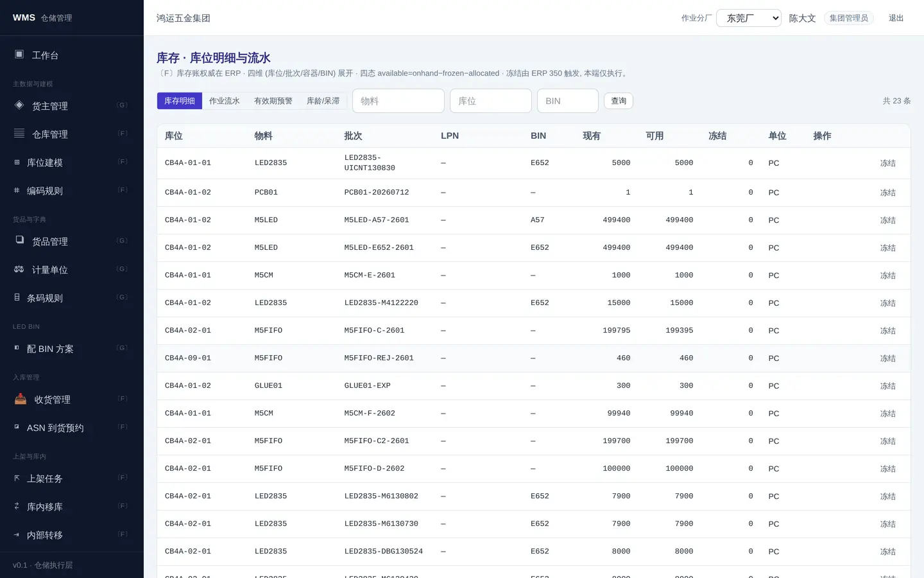
Task: Click the 库内移库 swap icon
Action: click(17, 507)
